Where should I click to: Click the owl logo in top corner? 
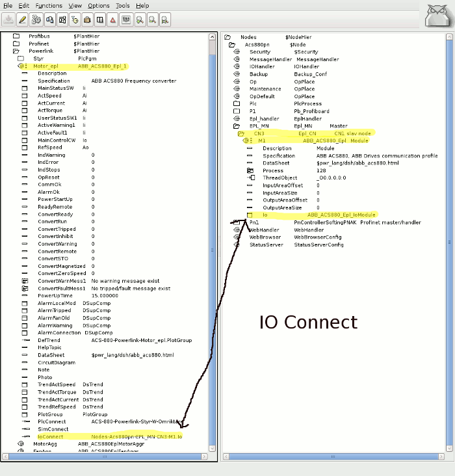[439, 16]
